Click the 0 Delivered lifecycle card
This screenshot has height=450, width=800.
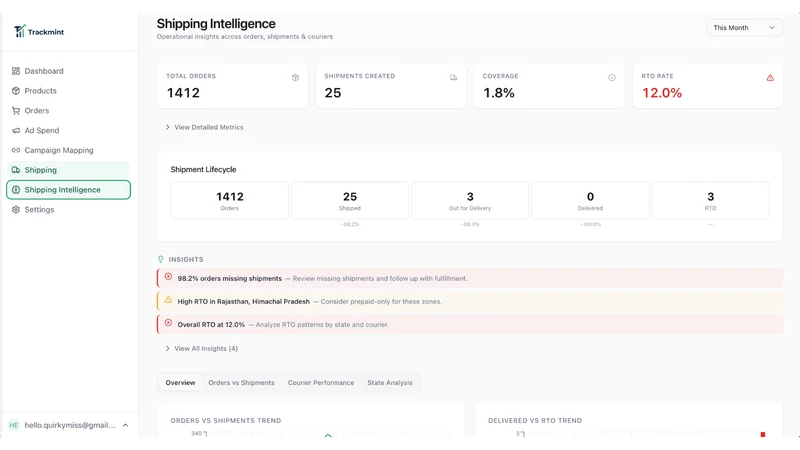point(590,201)
